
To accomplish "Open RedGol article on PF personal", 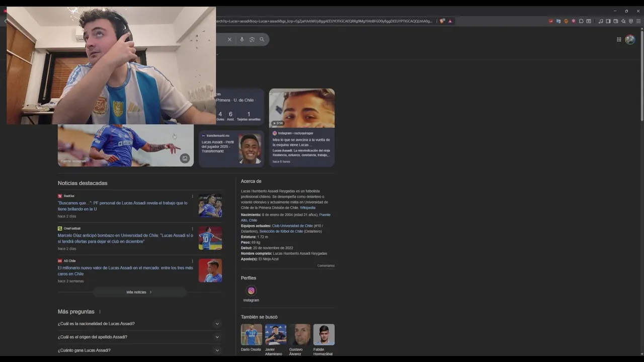I will pos(122,206).
